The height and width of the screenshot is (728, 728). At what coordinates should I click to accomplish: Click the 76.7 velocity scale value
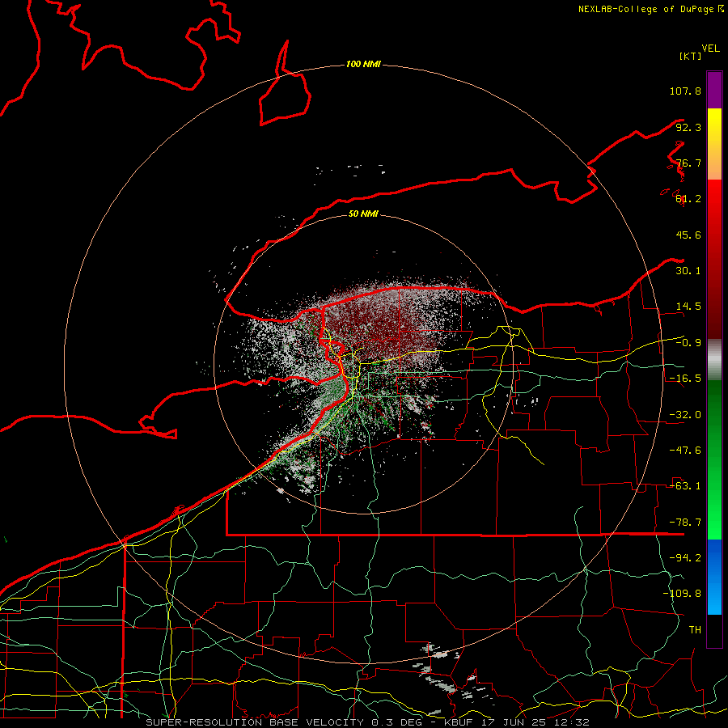[x=688, y=163]
